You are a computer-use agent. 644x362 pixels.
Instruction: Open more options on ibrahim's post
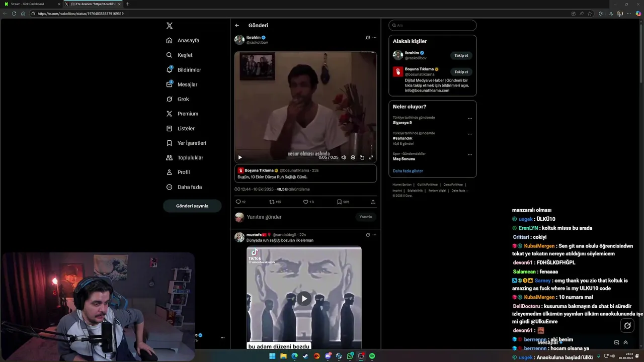click(x=374, y=38)
